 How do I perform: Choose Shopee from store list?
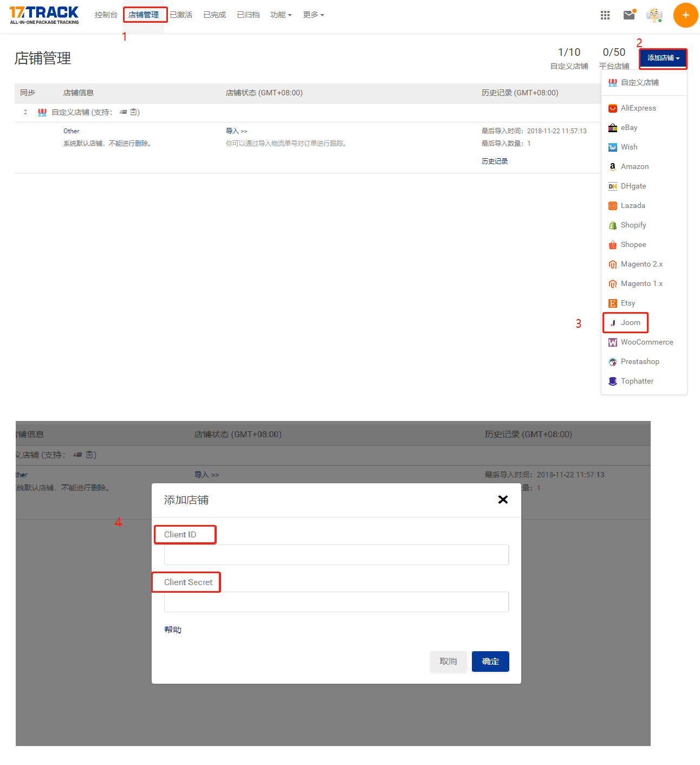(x=644, y=245)
